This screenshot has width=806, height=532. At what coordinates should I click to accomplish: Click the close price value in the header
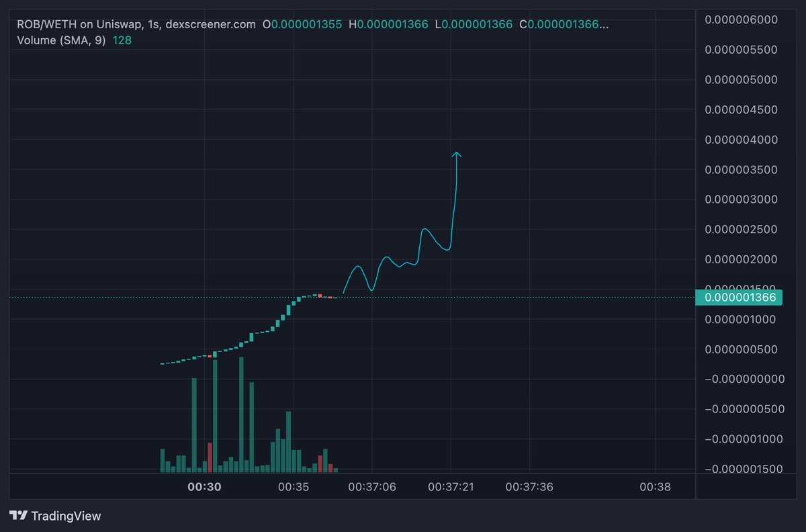click(x=568, y=24)
